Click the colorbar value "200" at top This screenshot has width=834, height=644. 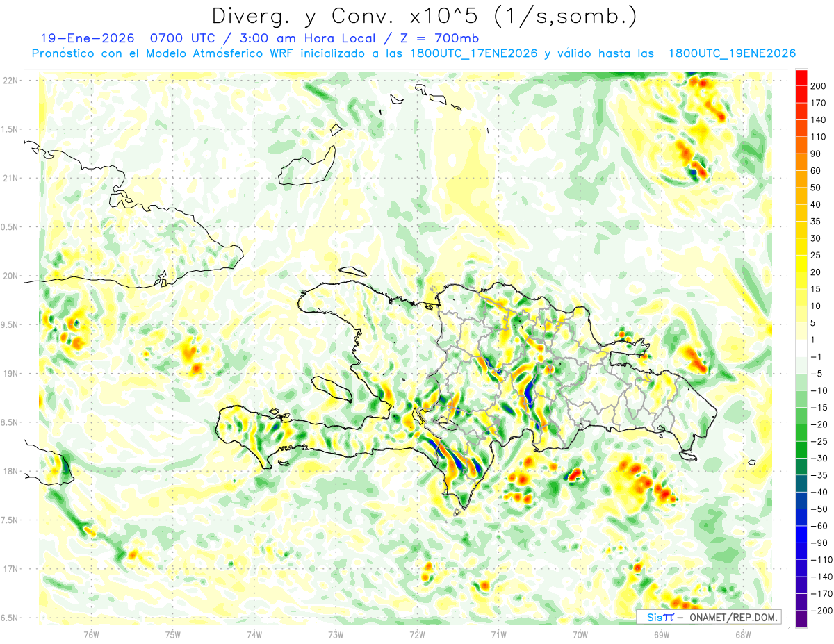click(818, 85)
